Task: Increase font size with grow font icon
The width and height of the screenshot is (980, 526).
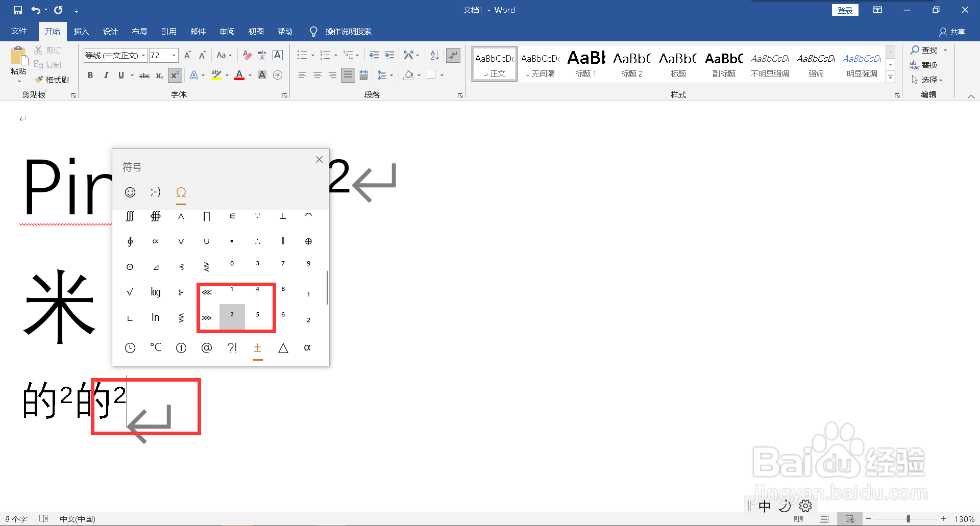Action: [x=187, y=55]
